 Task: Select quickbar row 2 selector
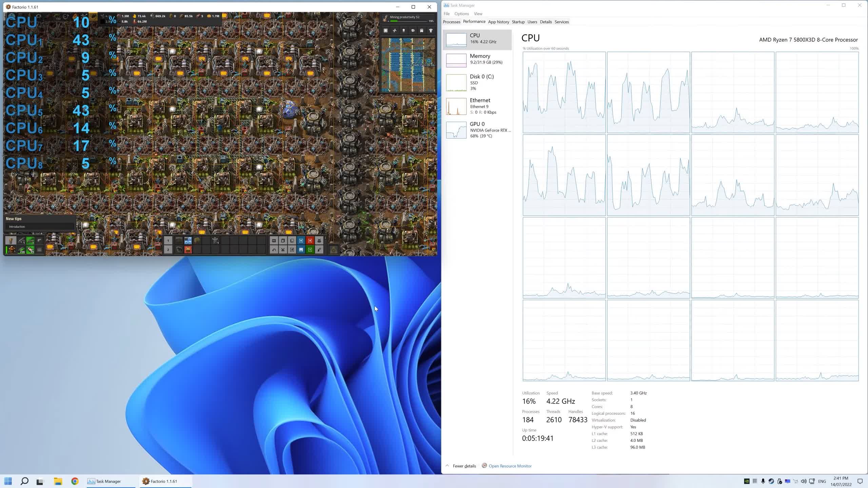[x=168, y=250]
